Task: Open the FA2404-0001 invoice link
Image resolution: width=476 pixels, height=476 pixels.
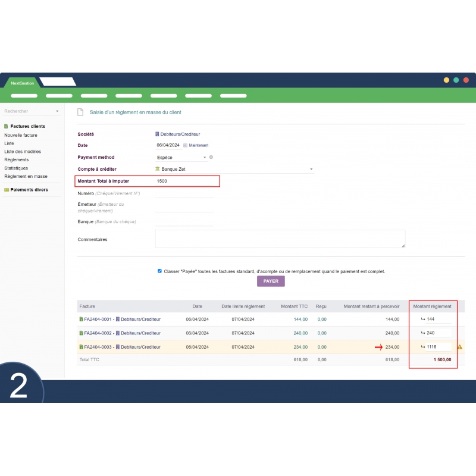Action: coord(99,320)
